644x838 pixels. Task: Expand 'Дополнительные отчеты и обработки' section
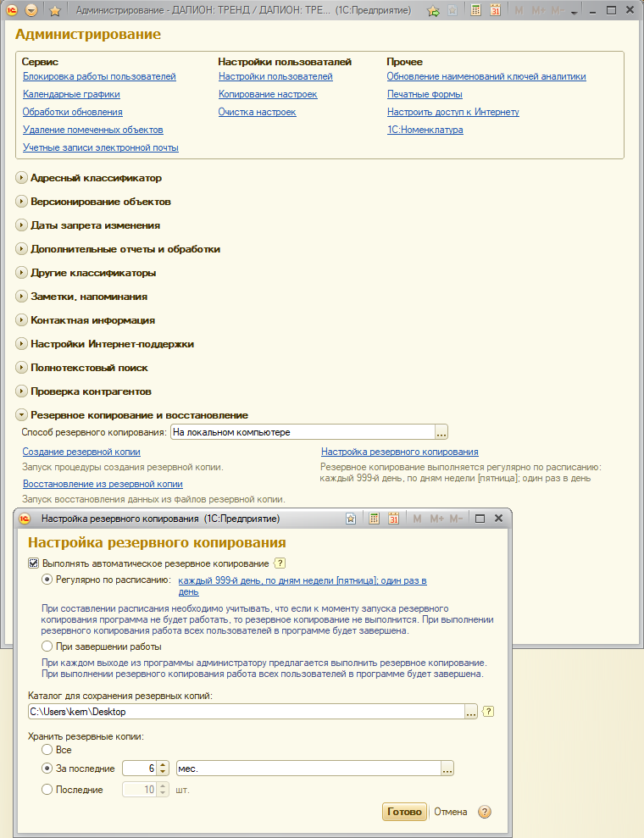click(21, 249)
